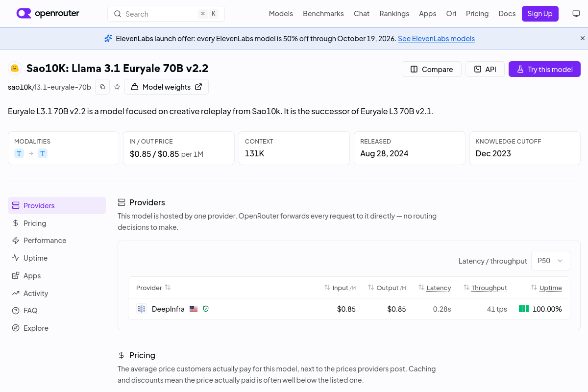This screenshot has width=588, height=392.
Task: Click Try this model
Action: click(x=544, y=69)
